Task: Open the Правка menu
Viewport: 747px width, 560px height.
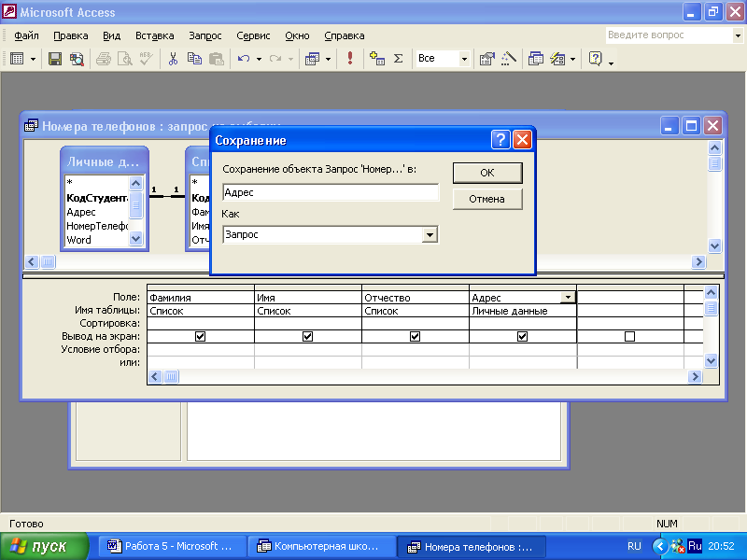Action: click(x=71, y=35)
